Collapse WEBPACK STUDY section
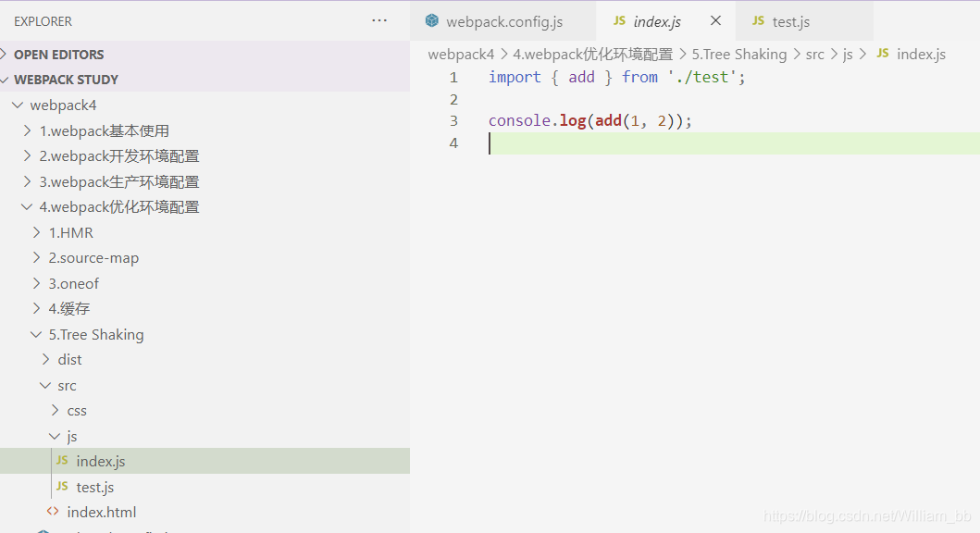Viewport: 980px width, 533px height. 205,80
